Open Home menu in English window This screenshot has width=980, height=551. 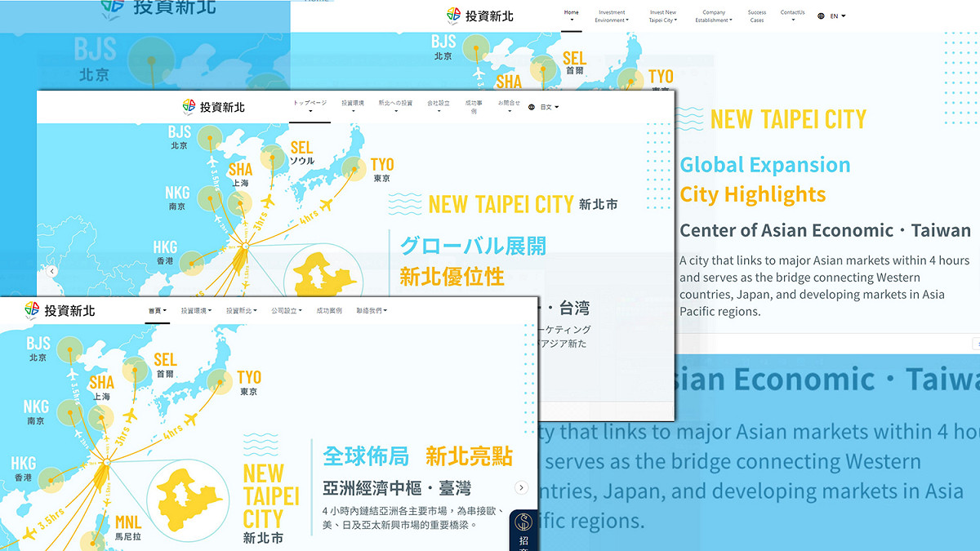572,16
